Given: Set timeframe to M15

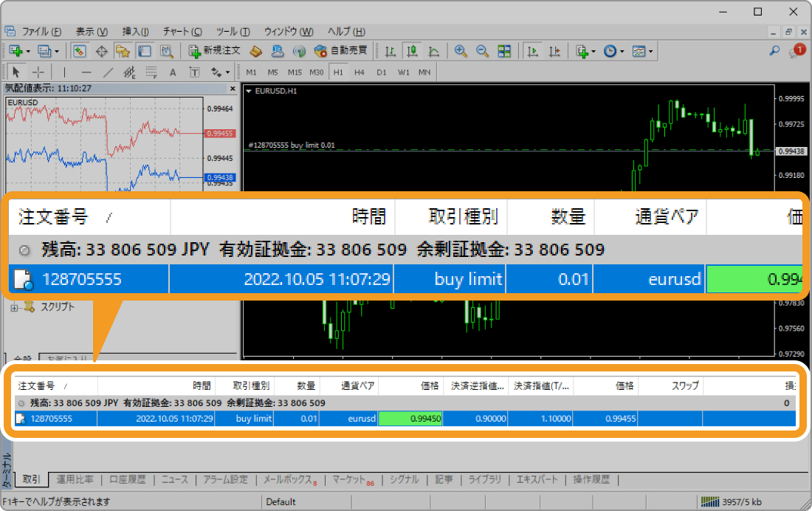Looking at the screenshot, I should point(295,72).
